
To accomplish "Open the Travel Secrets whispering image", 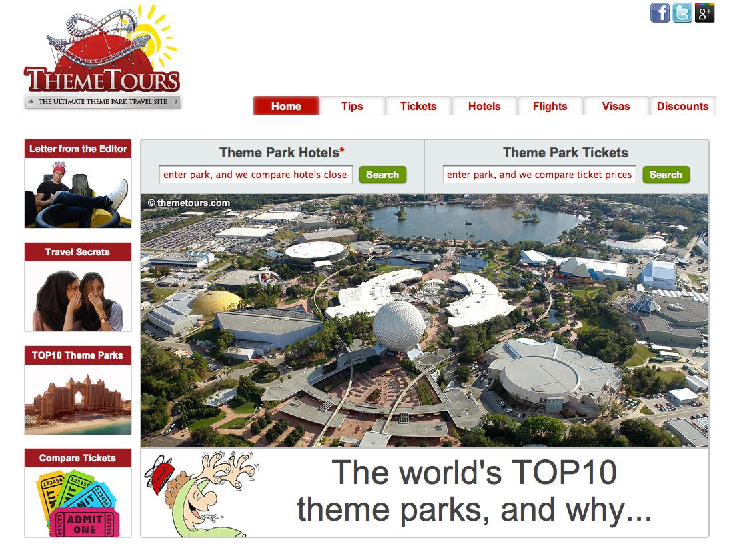I will [78, 297].
